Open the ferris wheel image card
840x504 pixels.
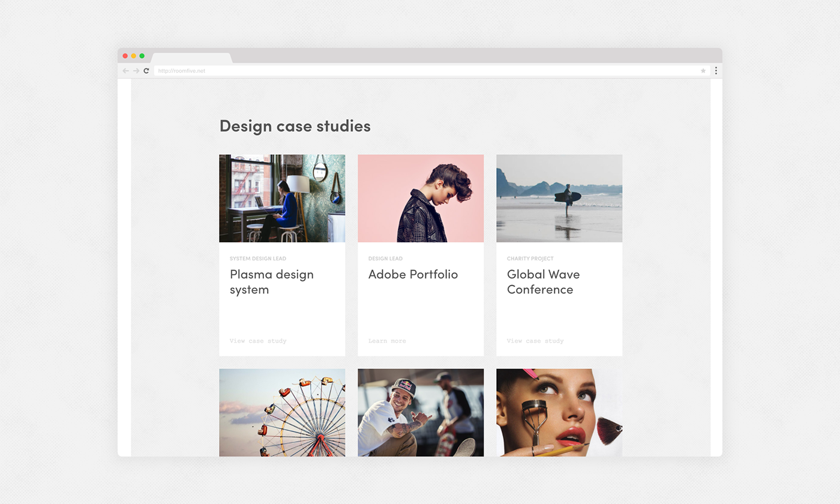282,413
